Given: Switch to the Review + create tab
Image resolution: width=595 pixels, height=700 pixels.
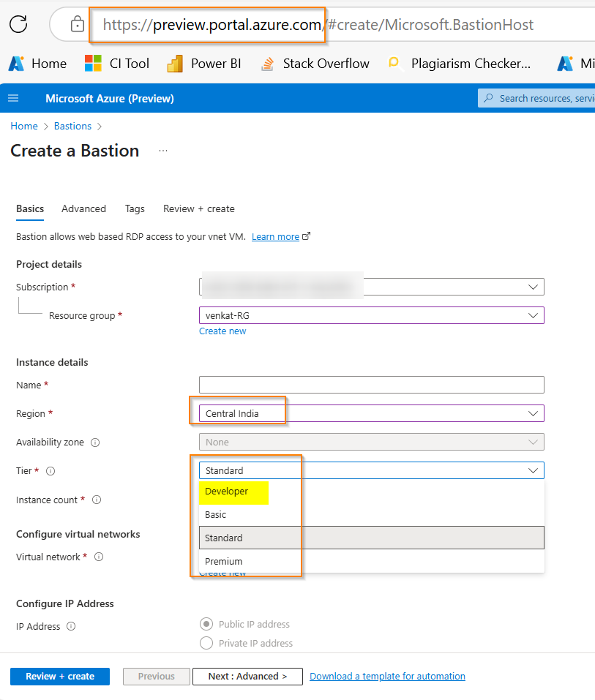Looking at the screenshot, I should pyautogui.click(x=199, y=209).
